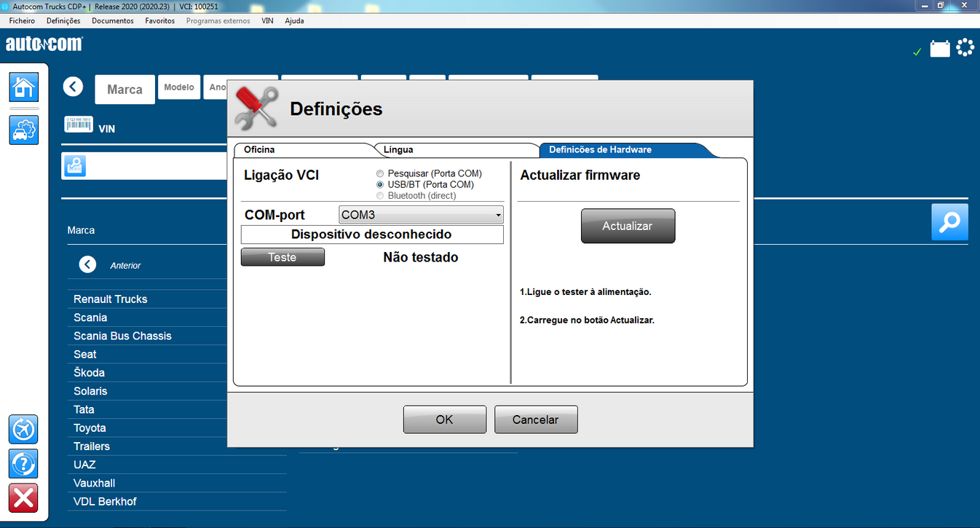
Task: Start a search with the blue magnifier icon
Action: coord(949,223)
